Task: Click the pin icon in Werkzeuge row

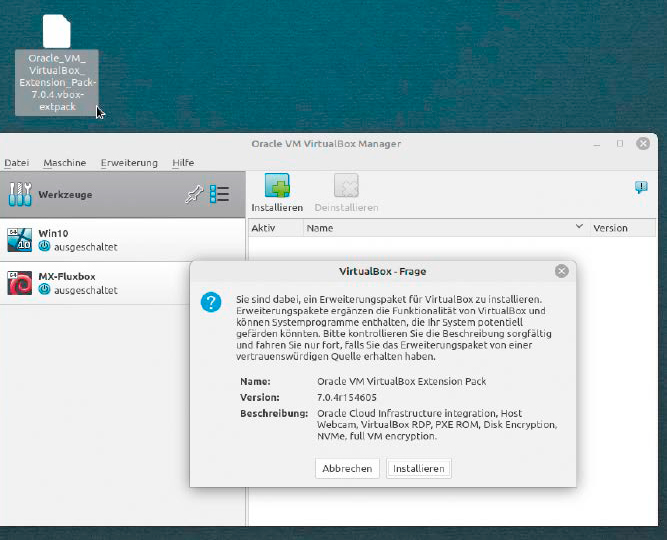Action: tap(194, 195)
